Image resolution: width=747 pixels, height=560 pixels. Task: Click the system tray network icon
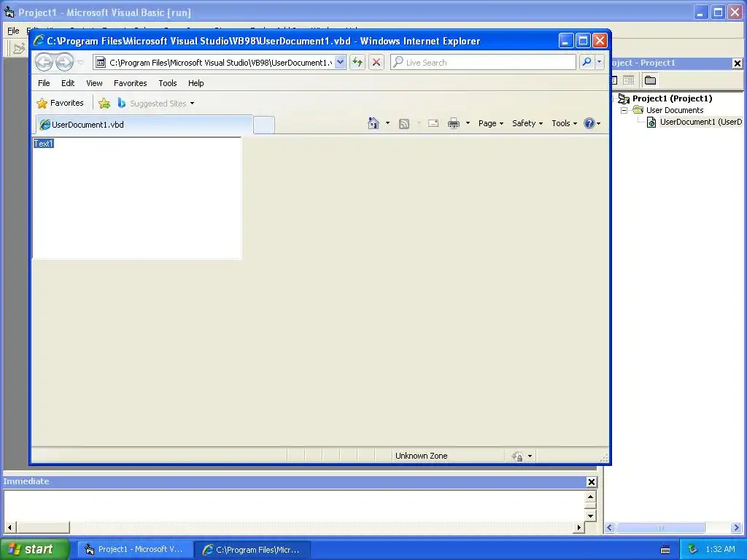click(692, 549)
